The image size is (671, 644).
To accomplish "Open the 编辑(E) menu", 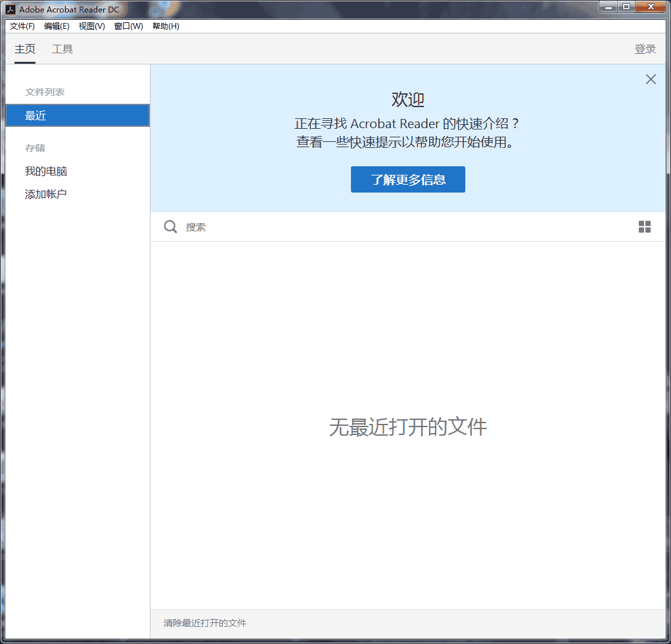I will [57, 26].
